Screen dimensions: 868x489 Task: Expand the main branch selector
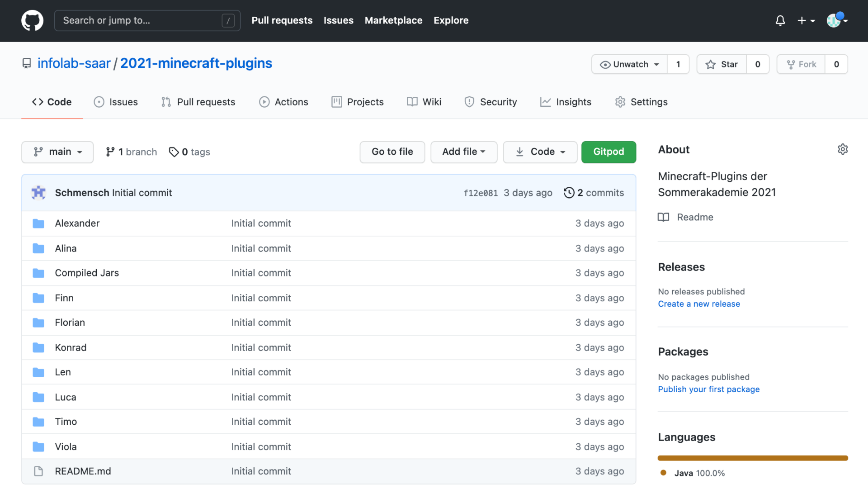pos(57,152)
